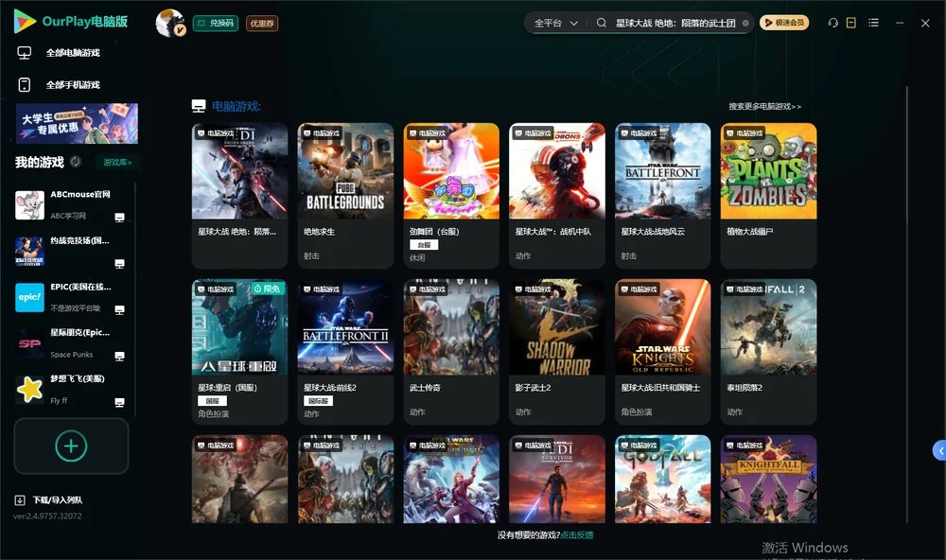The width and height of the screenshot is (946, 560).
Task: Click the download icon next to 下载/导入列队
Action: click(x=20, y=499)
